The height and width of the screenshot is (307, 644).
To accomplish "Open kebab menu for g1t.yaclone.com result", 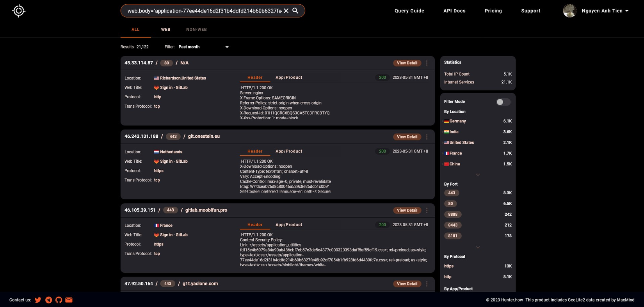I will tap(427, 284).
